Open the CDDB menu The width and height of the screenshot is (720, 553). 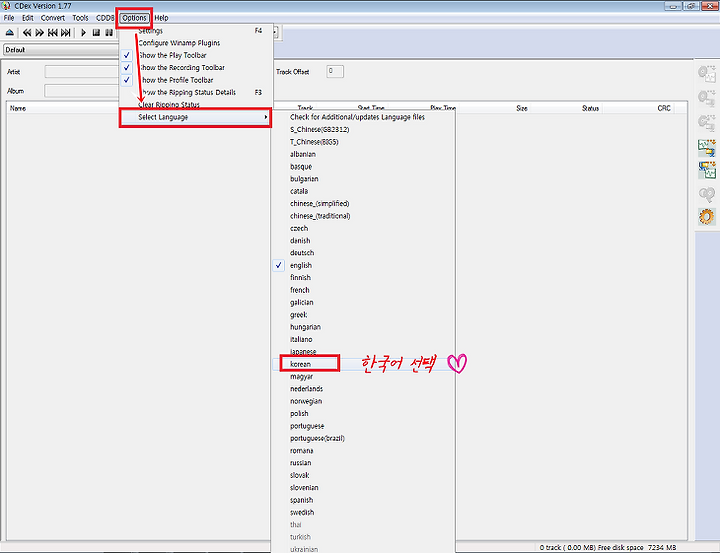click(x=105, y=18)
